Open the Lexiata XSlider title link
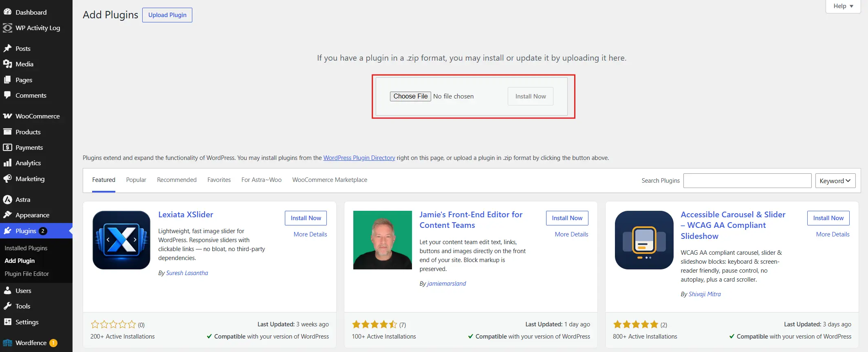This screenshot has width=868, height=352. tap(185, 214)
